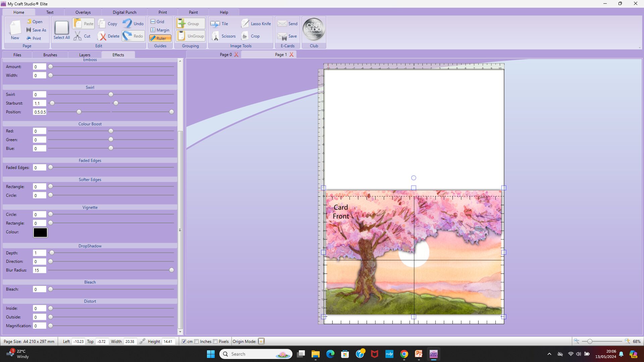
Task: Click the Swirl slider handle
Action: click(x=111, y=95)
